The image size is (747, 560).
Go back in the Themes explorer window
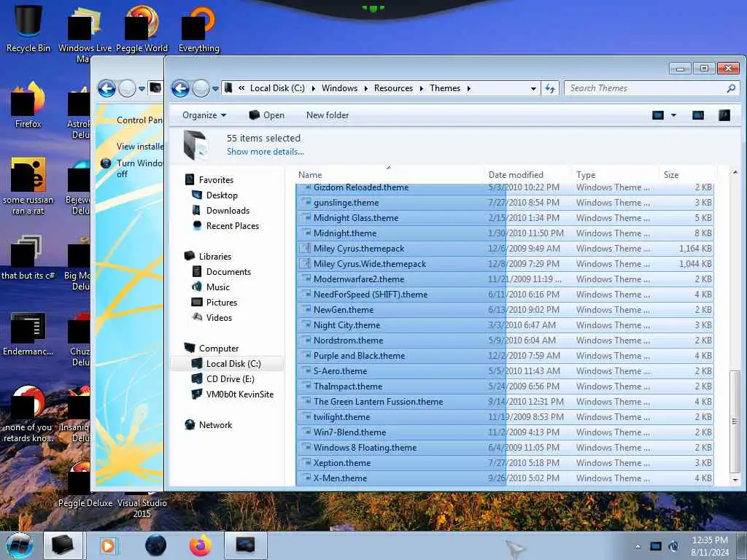tap(180, 88)
